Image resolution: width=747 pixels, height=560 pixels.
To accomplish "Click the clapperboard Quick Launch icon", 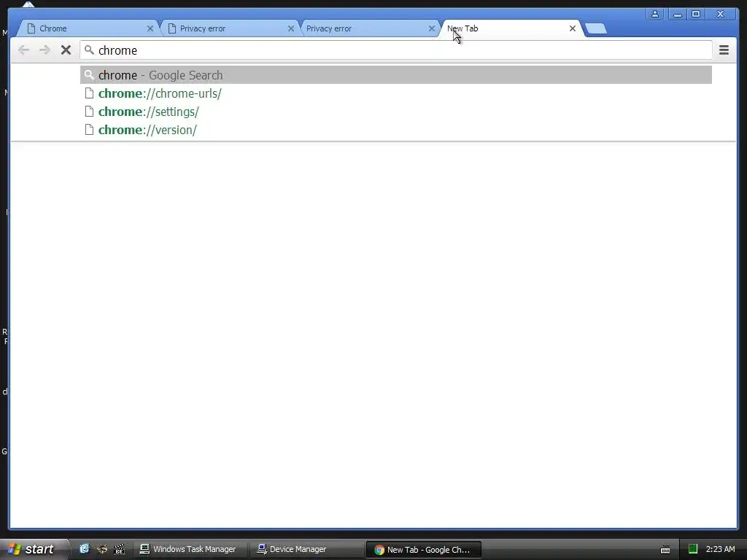I will coord(119,549).
